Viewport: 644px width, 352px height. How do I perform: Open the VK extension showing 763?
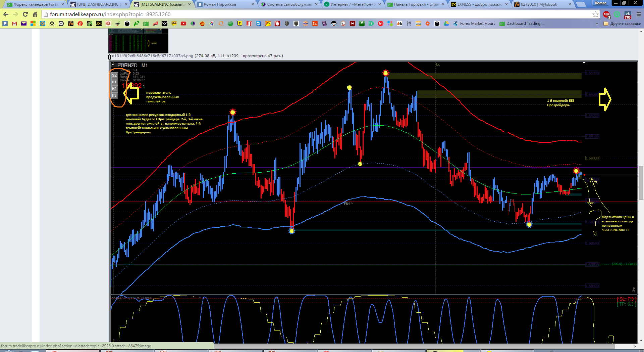pyautogui.click(x=628, y=15)
